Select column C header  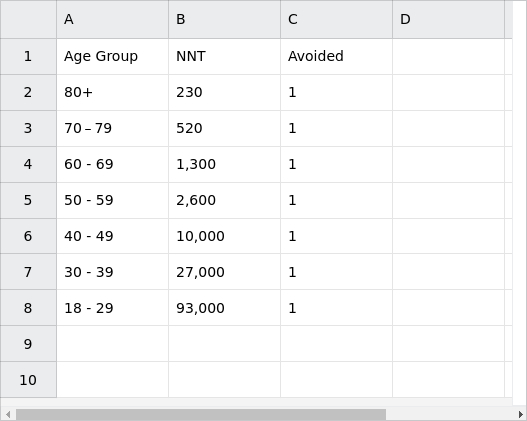click(x=336, y=19)
